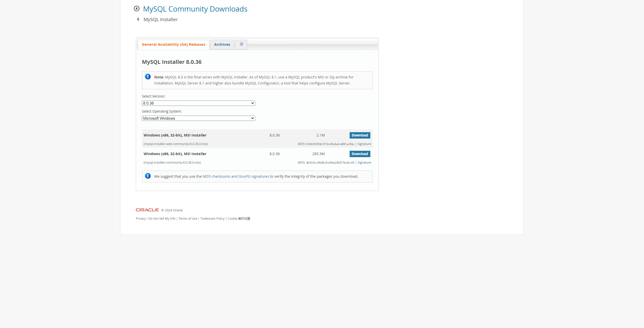Download the 285.3M full community installer
Image resolution: width=644 pixels, height=328 pixels.
[x=359, y=154]
